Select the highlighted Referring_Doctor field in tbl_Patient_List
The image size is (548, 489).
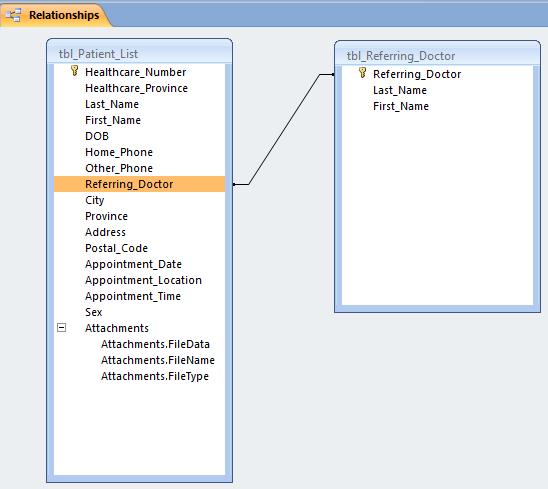[x=139, y=184]
